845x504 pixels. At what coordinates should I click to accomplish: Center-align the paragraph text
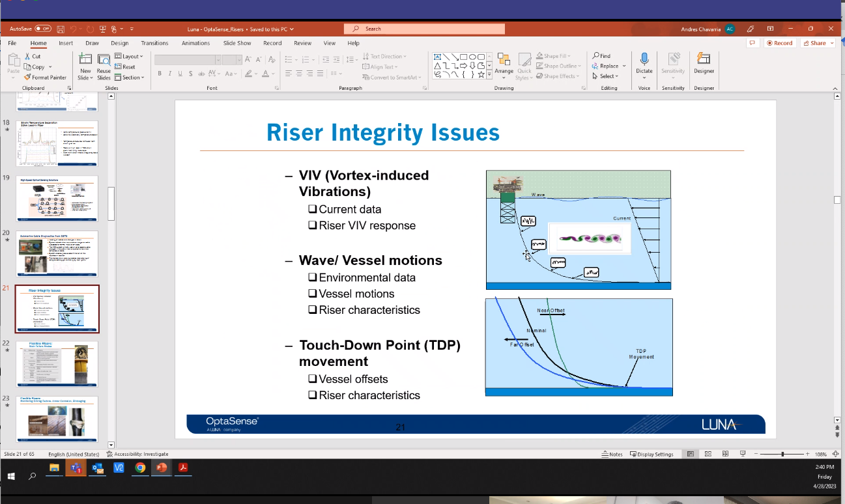(299, 74)
